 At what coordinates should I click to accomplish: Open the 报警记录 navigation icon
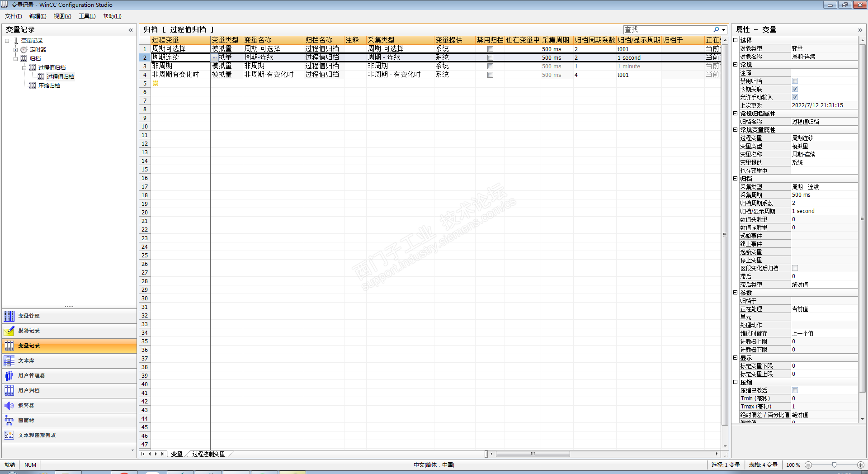click(x=9, y=331)
